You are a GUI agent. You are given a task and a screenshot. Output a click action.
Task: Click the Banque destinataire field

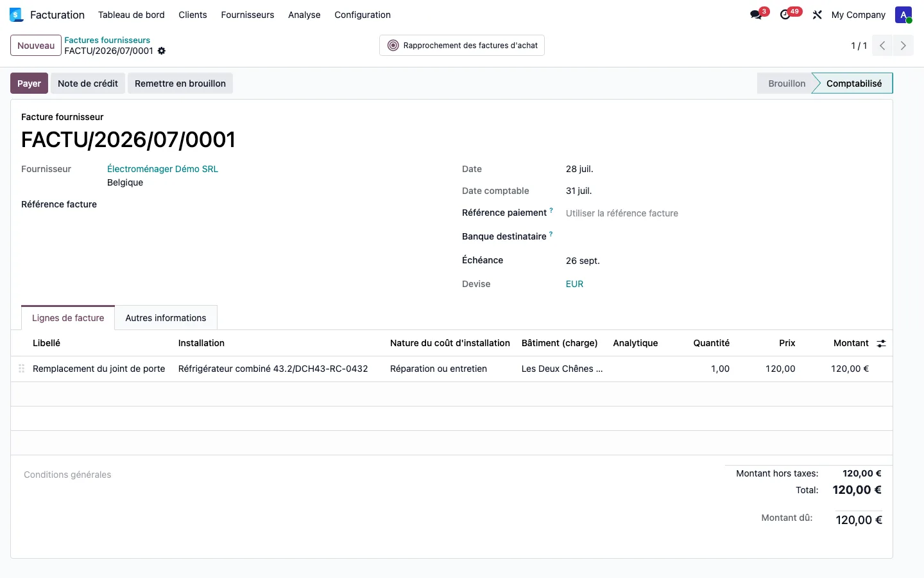click(x=723, y=236)
